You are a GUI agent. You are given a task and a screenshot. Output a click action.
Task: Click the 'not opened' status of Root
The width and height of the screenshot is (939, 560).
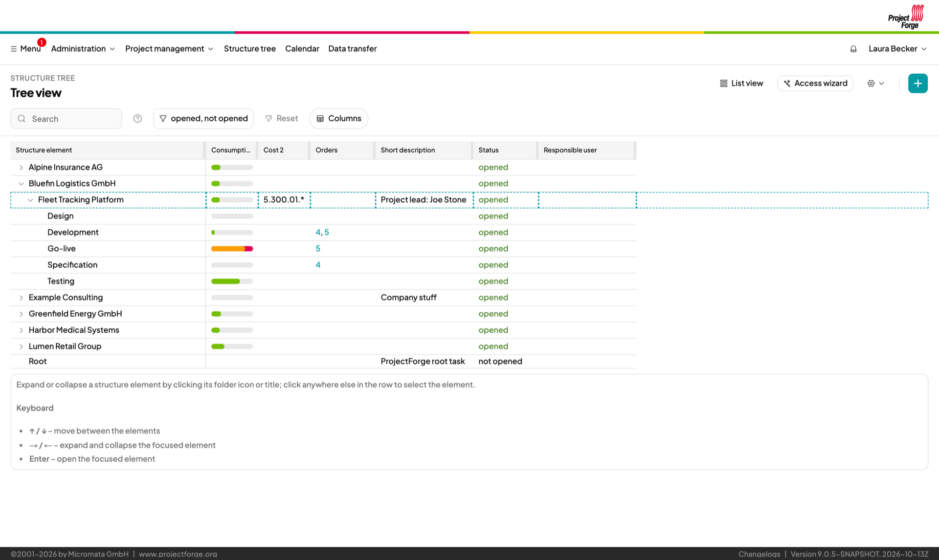click(500, 362)
